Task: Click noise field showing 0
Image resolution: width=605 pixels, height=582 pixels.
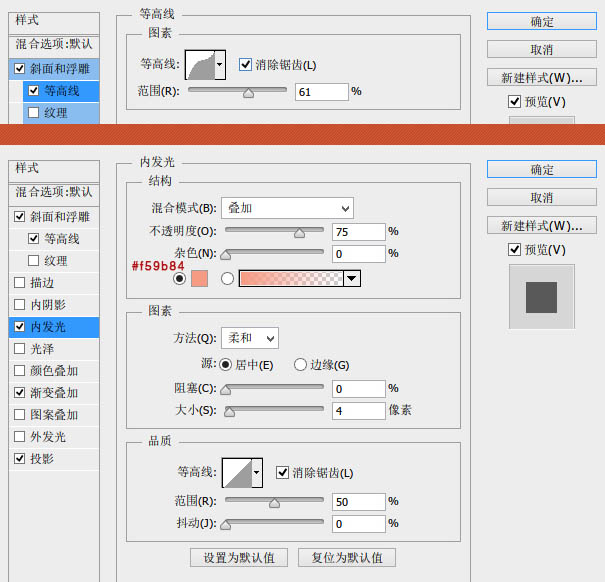Action: (x=358, y=254)
